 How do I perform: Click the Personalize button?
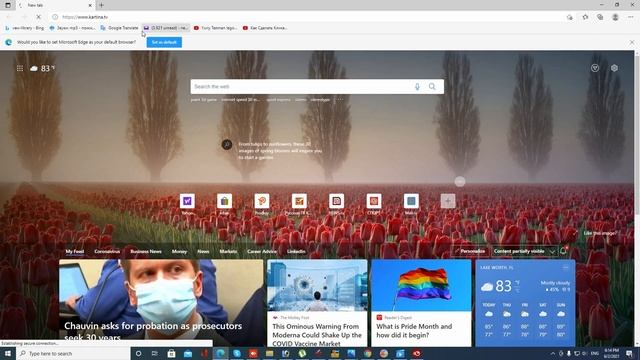(469, 251)
